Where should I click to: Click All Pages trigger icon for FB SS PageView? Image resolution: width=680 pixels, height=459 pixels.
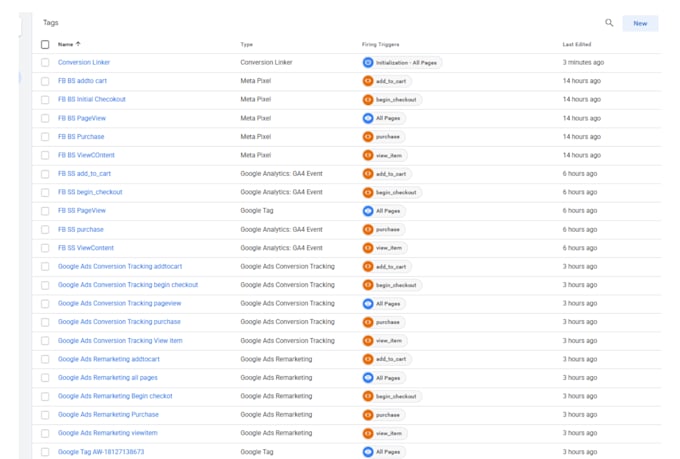tap(368, 211)
